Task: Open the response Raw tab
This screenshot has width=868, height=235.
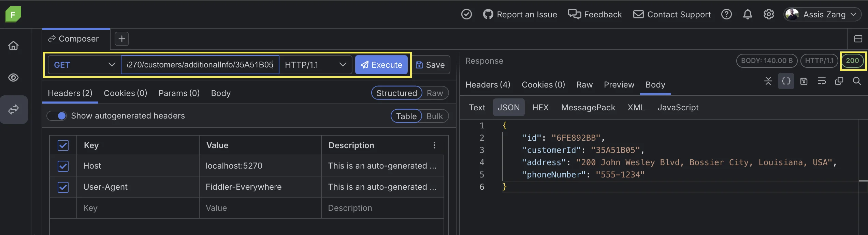Action: (x=584, y=85)
